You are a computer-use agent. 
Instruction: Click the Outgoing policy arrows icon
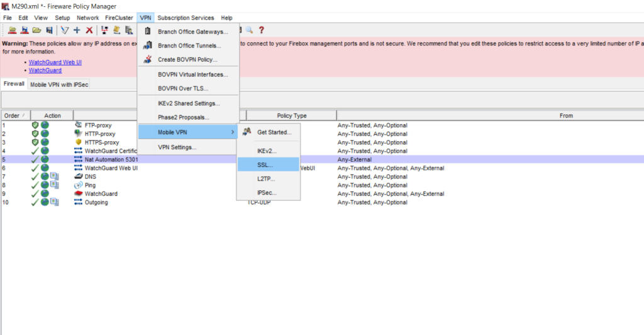coord(79,202)
